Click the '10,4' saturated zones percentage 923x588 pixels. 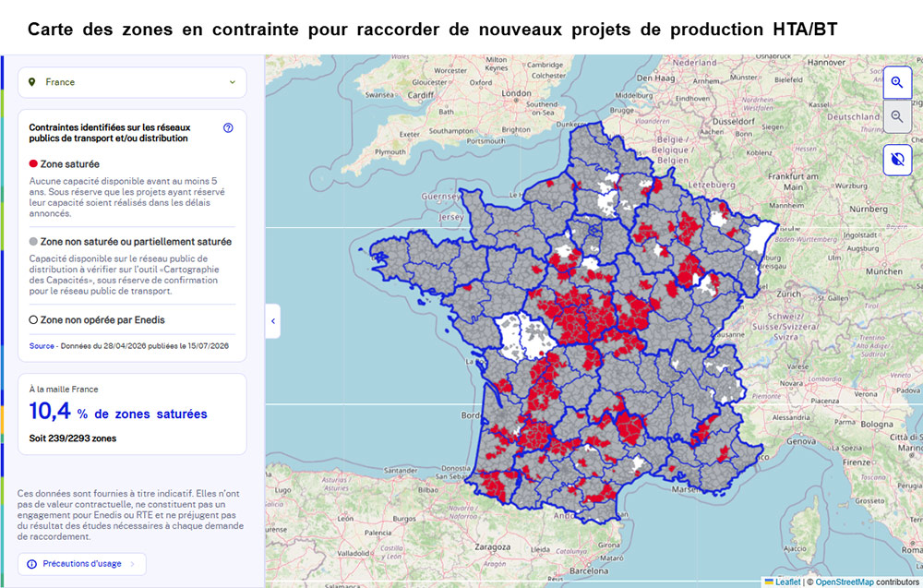50,411
